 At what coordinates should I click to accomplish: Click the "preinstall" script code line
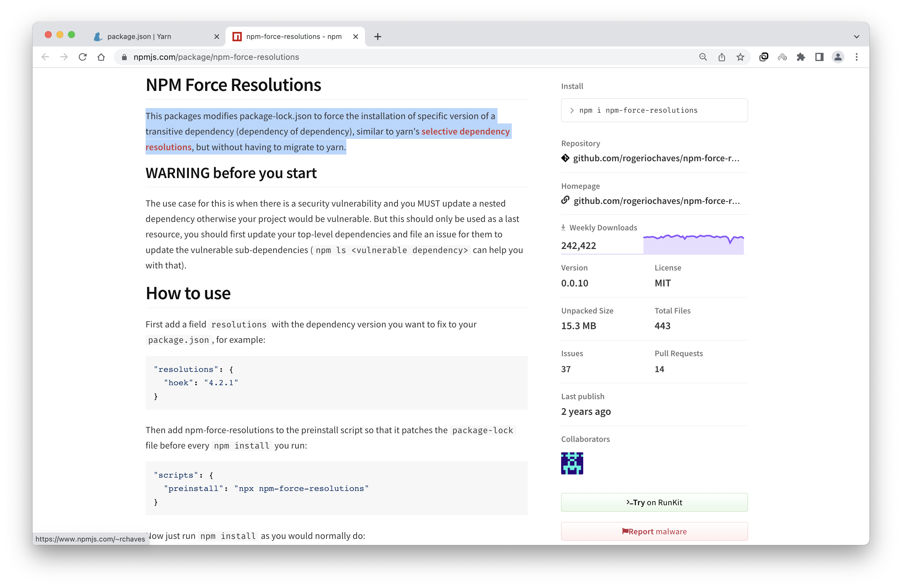pos(266,488)
